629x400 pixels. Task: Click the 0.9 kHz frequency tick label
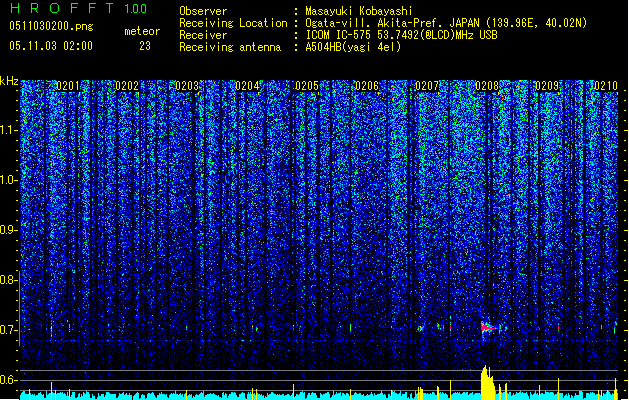9,230
